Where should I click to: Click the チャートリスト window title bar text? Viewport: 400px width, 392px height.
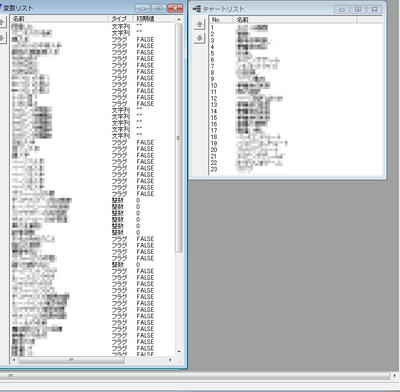(223, 9)
